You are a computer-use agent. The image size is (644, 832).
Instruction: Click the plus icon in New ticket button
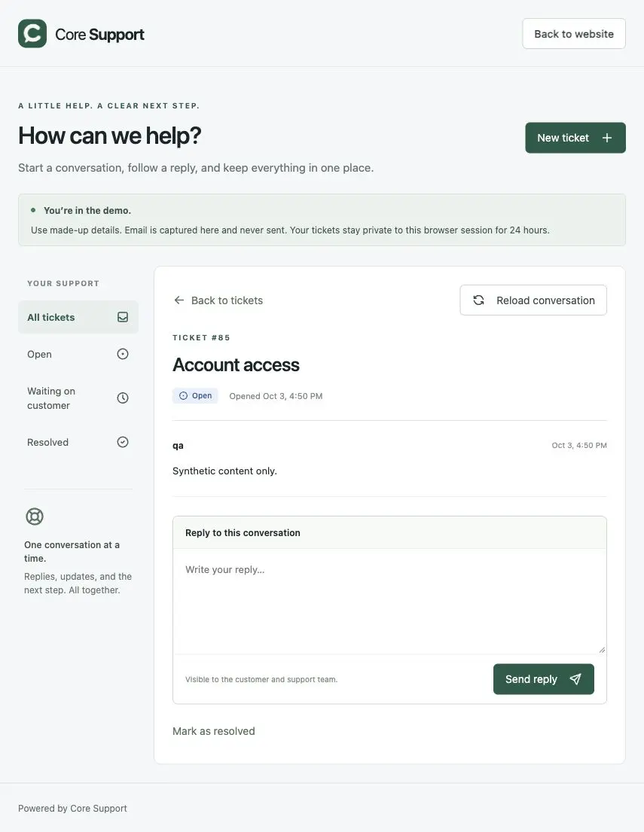pos(607,138)
